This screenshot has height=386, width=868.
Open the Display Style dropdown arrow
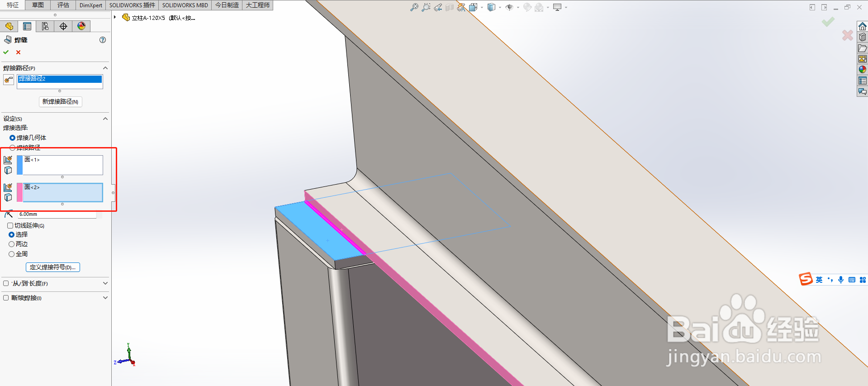500,7
